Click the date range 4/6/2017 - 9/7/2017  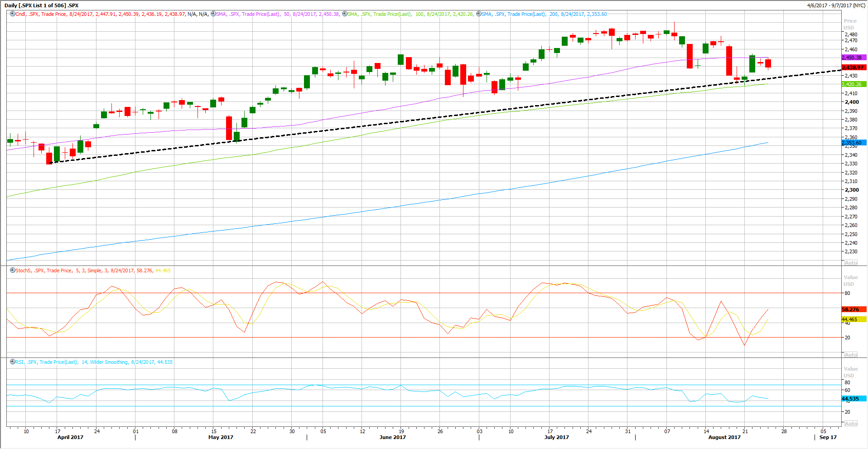pos(836,5)
